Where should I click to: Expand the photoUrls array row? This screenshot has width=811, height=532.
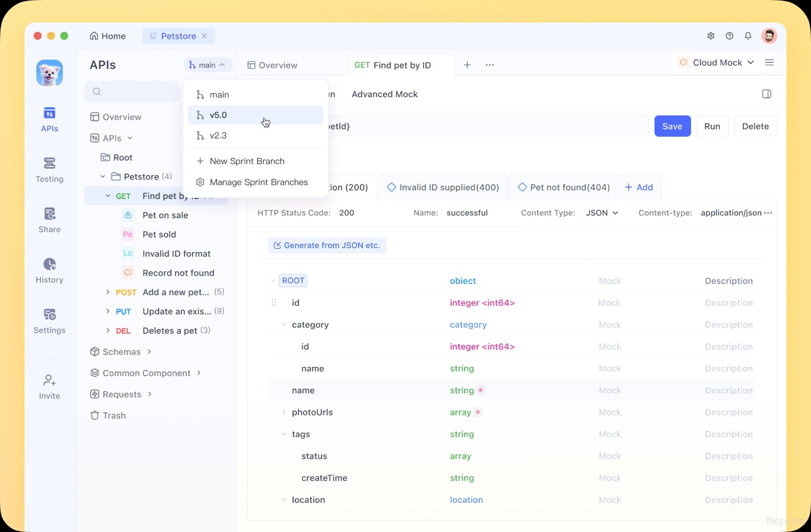tap(284, 412)
